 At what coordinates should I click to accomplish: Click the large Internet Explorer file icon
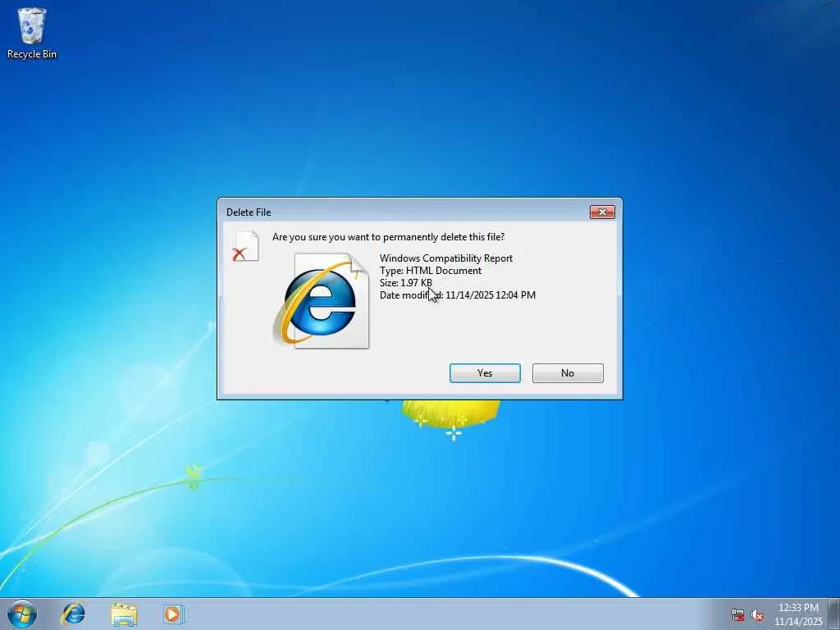point(322,300)
